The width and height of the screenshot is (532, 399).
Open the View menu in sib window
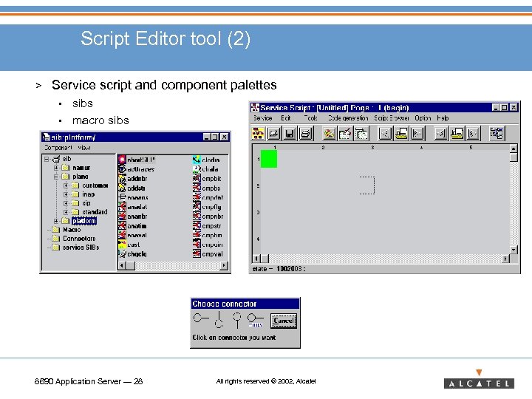coord(84,148)
